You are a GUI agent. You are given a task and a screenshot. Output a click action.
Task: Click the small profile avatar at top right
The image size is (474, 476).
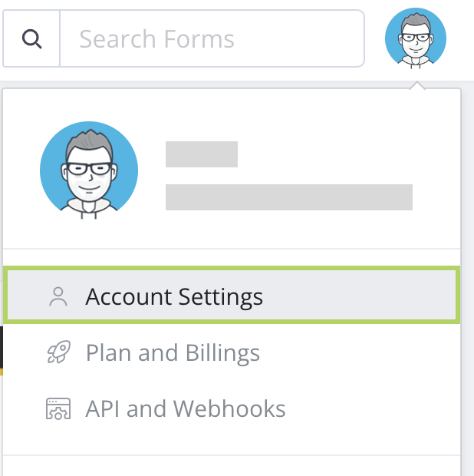[415, 38]
